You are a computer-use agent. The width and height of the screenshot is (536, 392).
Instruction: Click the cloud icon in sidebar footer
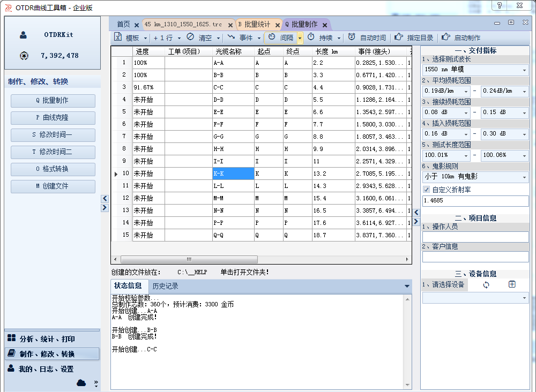point(81,382)
